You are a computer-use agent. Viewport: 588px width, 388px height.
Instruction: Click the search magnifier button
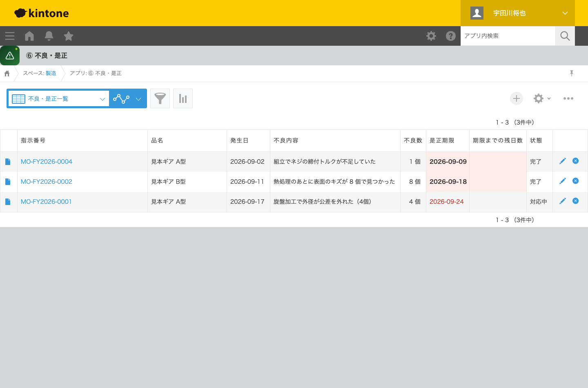point(565,36)
